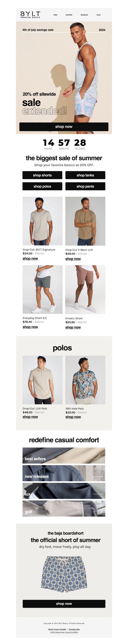Image resolution: width=128 pixels, height=644 pixels.
Task: Click the shop tanks button
Action: (85, 175)
